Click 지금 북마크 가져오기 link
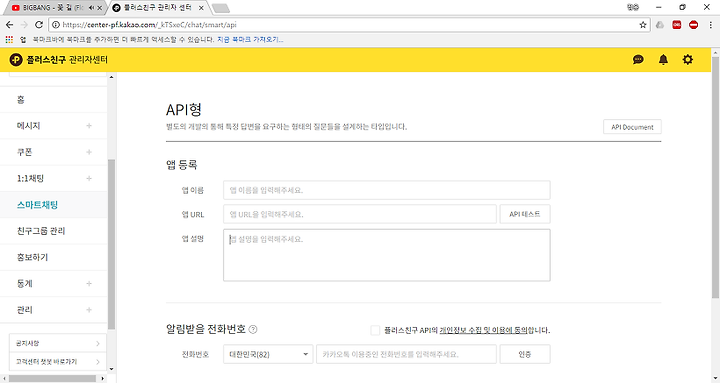The height and width of the screenshot is (383, 720). pos(250,40)
